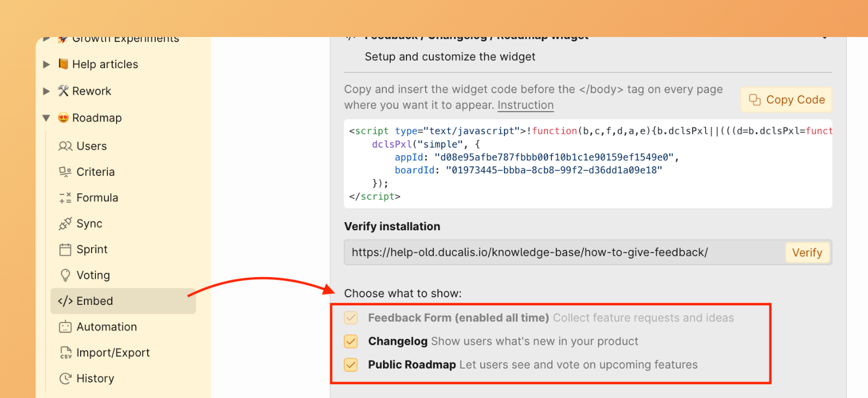Image resolution: width=868 pixels, height=398 pixels.
Task: Click the Voting lightbulb icon
Action: coord(65,275)
